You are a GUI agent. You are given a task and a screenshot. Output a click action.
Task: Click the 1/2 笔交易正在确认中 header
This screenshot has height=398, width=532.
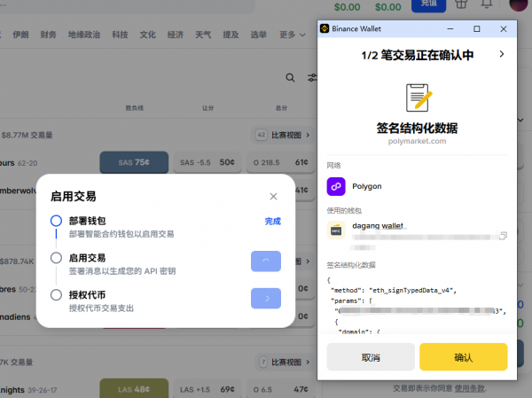point(417,55)
